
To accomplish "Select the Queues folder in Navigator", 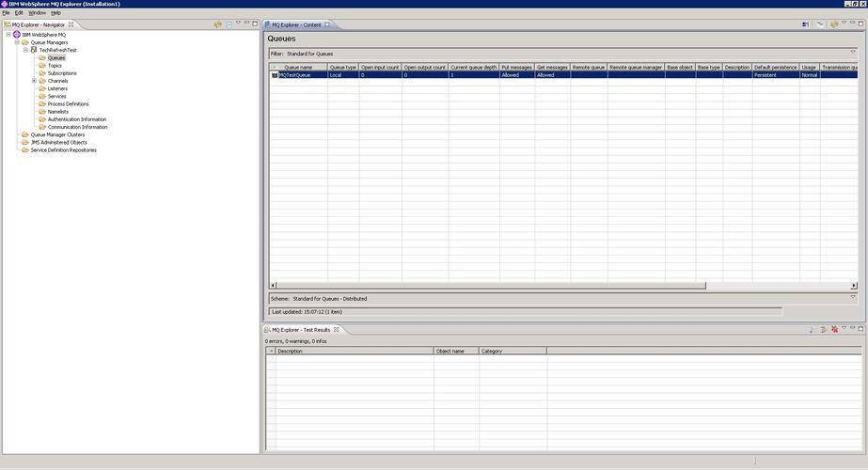I will (x=56, y=57).
